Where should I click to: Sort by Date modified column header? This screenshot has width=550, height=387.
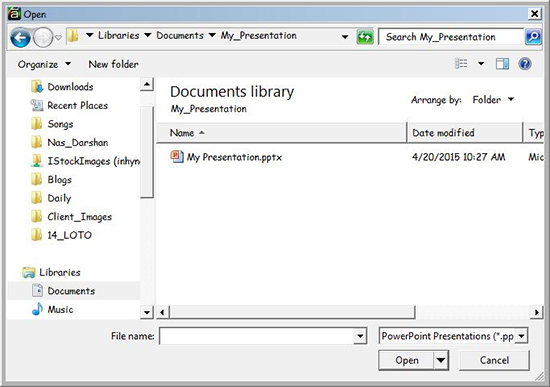click(x=464, y=133)
